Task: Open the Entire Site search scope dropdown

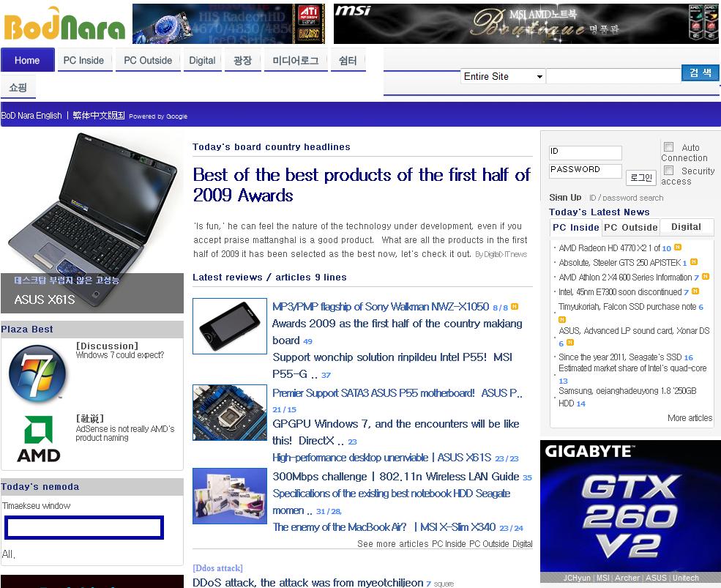Action: point(503,76)
